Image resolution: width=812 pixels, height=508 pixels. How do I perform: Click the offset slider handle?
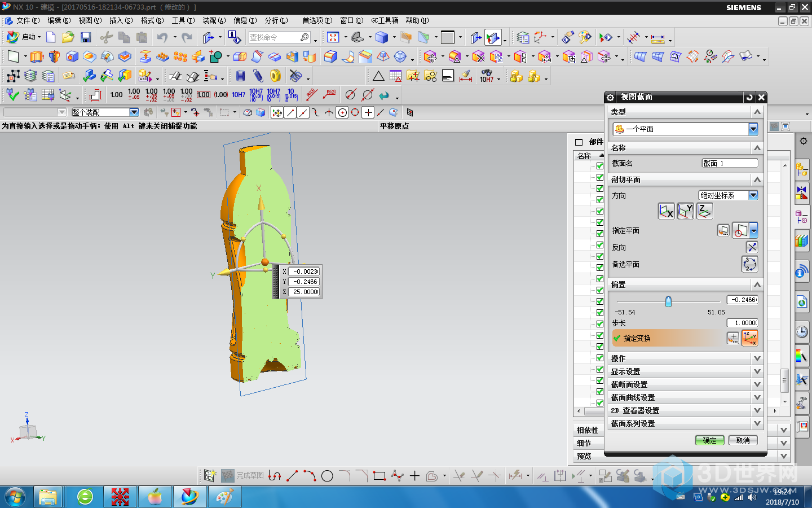(668, 301)
